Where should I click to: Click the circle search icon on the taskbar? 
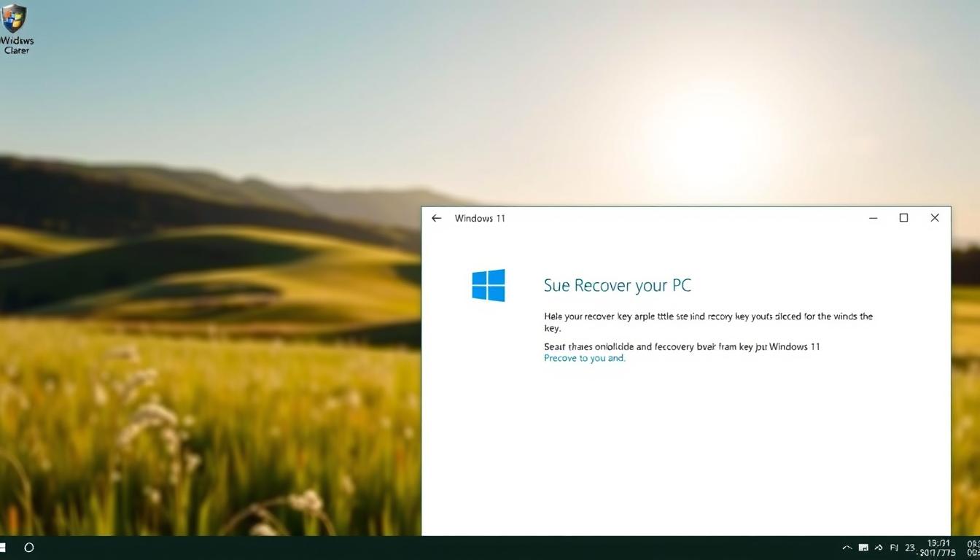29,547
